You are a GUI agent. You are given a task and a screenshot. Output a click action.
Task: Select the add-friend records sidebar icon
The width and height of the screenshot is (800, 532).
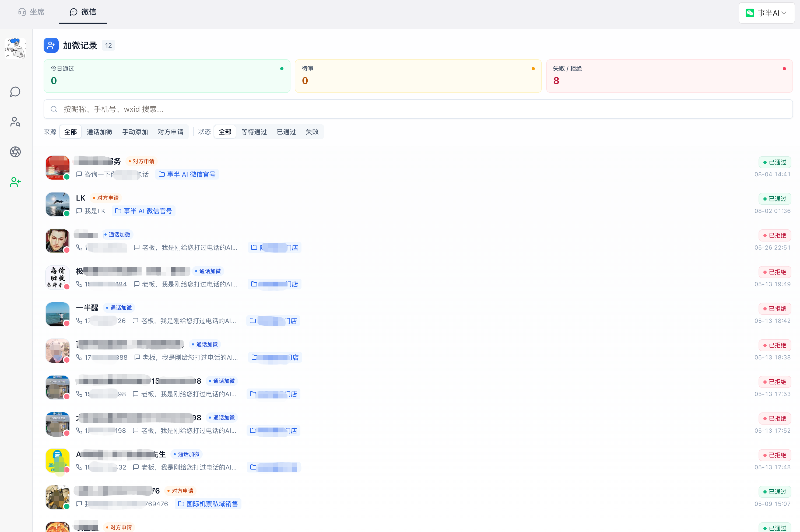click(x=15, y=182)
